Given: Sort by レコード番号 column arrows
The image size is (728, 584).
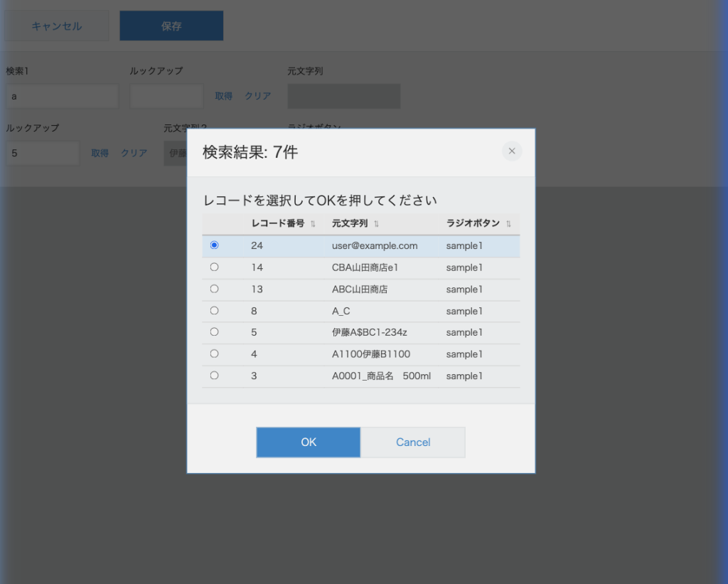Looking at the screenshot, I should (x=313, y=224).
